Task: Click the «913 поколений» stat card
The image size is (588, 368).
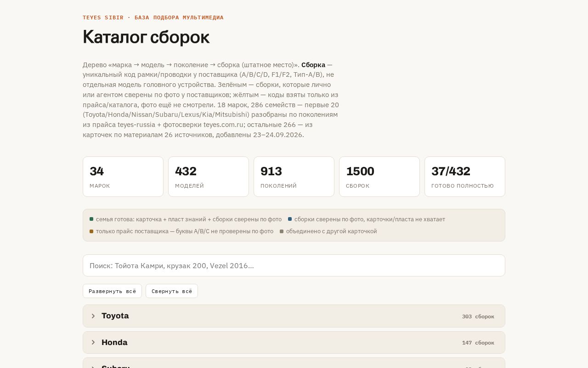Action: [x=294, y=177]
